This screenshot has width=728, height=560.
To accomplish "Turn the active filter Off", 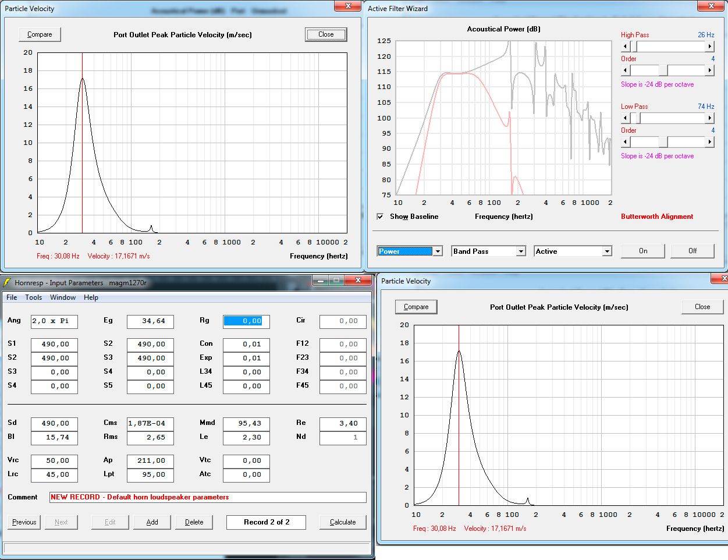I will [x=693, y=251].
